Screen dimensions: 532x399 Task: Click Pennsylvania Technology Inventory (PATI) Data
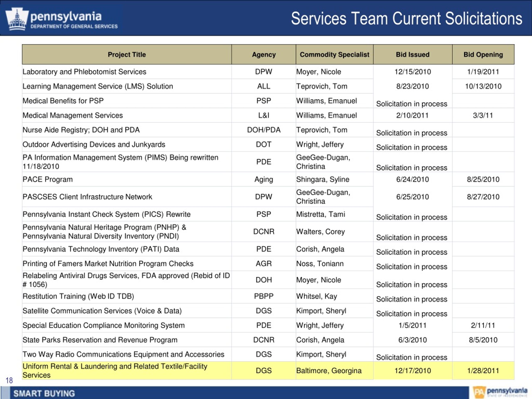101,249
